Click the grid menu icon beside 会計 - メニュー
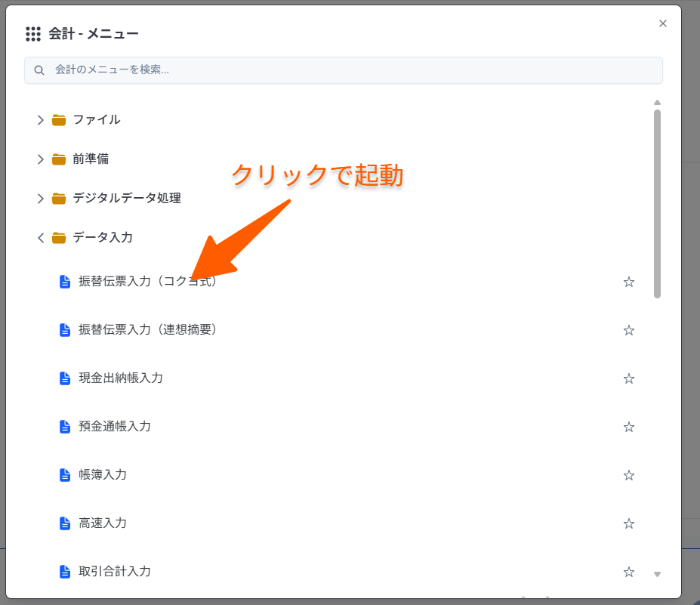This screenshot has width=700, height=605. click(x=32, y=33)
